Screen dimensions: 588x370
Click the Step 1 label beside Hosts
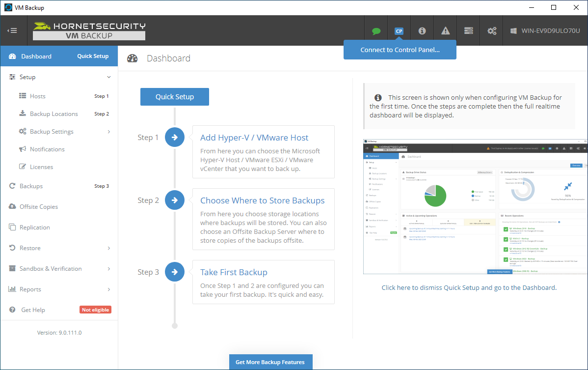102,96
